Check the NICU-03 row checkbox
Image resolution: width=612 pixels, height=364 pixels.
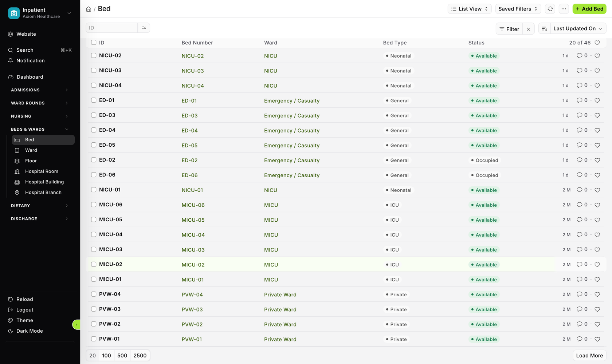coord(94,71)
